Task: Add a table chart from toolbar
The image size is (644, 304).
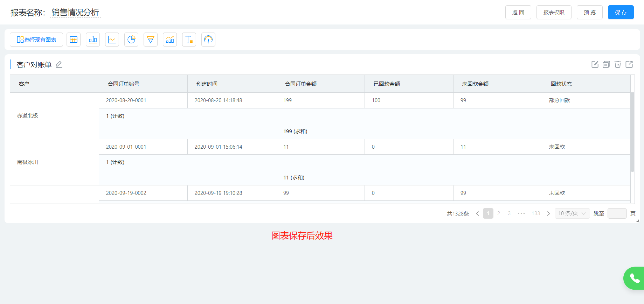Action: [x=74, y=40]
